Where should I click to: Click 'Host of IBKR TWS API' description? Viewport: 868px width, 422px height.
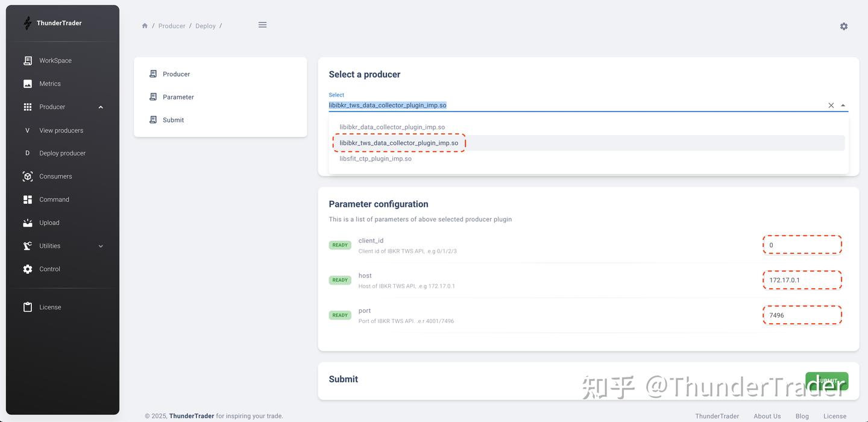tap(407, 286)
